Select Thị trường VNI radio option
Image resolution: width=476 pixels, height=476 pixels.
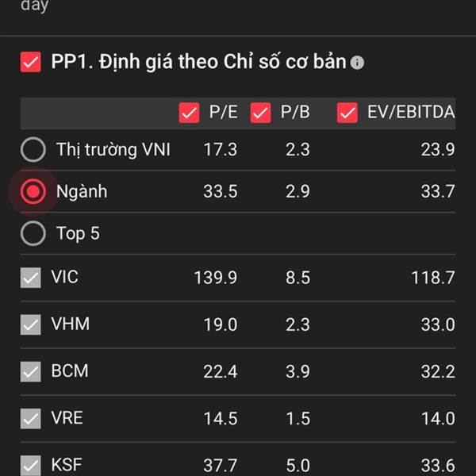coord(33,149)
